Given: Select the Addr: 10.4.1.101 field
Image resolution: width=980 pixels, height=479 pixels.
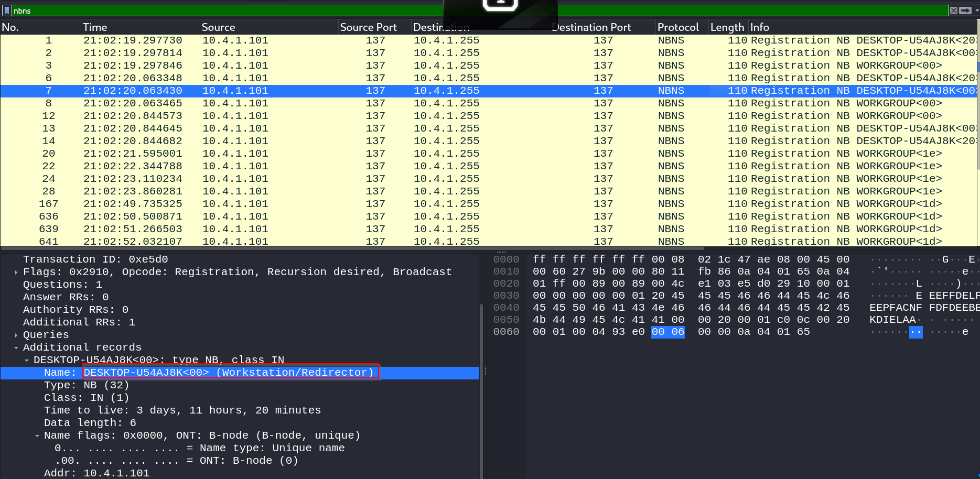Looking at the screenshot, I should pyautogui.click(x=96, y=473).
